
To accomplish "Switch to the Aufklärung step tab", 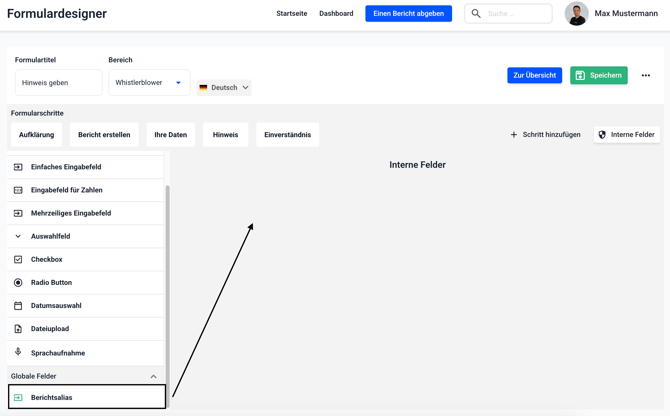I will (x=37, y=135).
